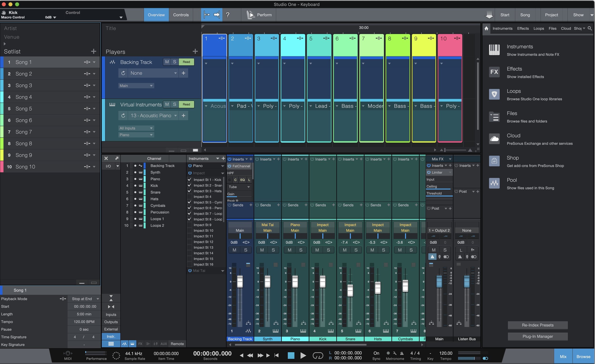
Task: Click the Metronome icon in transport bar
Action: [x=402, y=353]
